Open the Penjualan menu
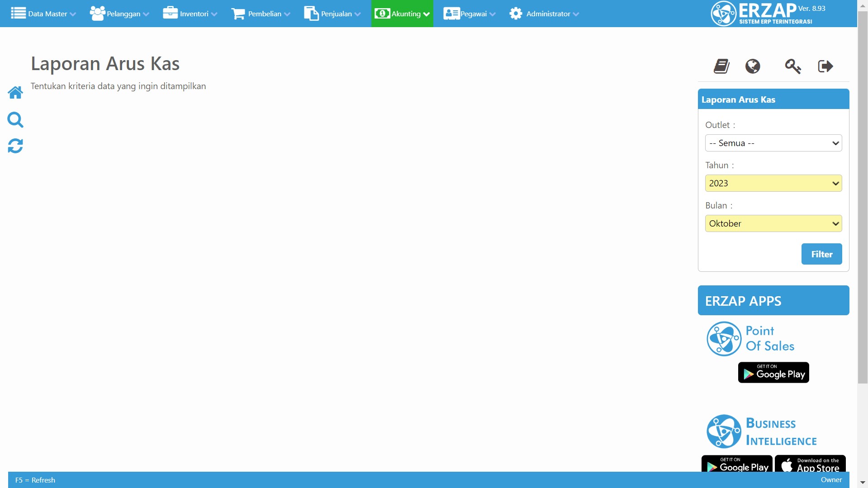This screenshot has height=488, width=868. coord(332,14)
